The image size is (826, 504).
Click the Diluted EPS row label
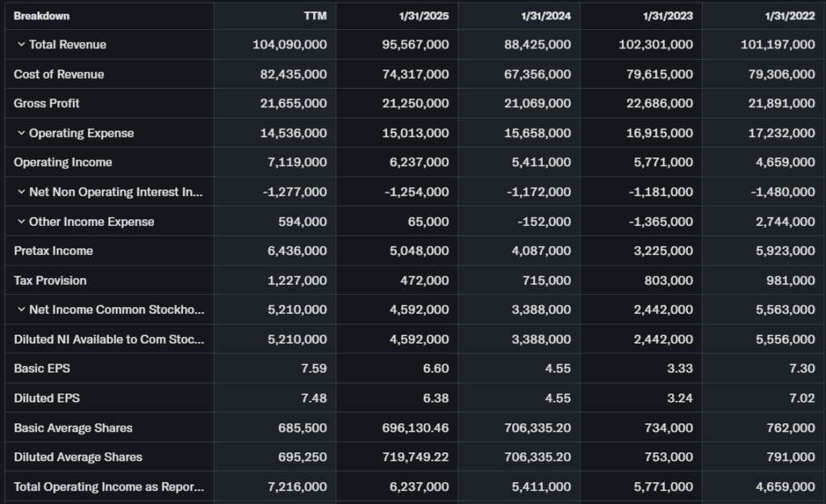coord(47,398)
